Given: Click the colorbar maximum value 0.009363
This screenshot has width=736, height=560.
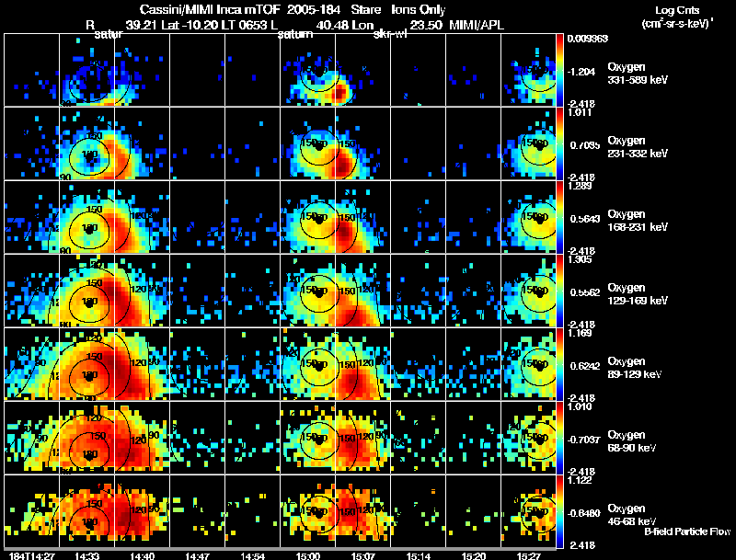Looking at the screenshot, I should point(587,39).
